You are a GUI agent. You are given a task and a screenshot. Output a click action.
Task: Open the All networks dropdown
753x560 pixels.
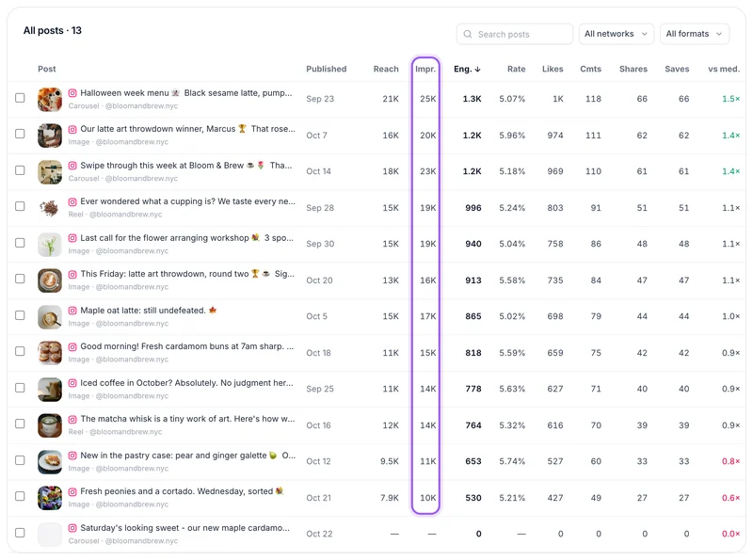click(x=617, y=34)
